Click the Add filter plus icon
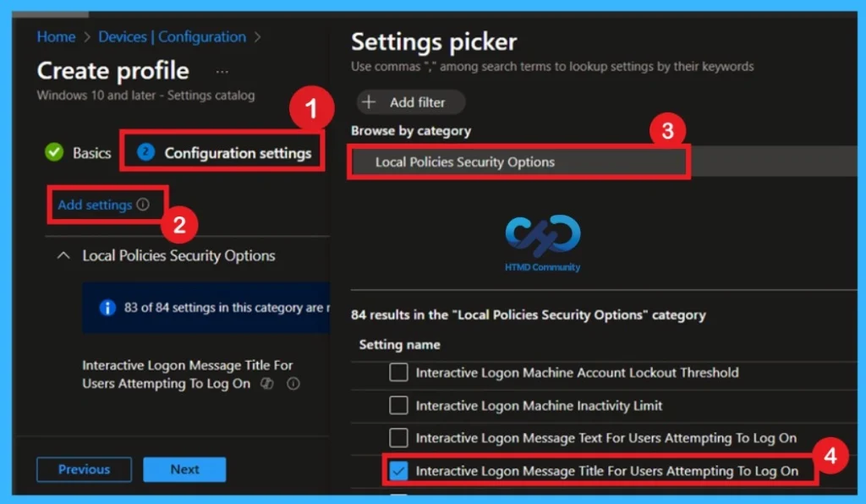 click(x=370, y=101)
